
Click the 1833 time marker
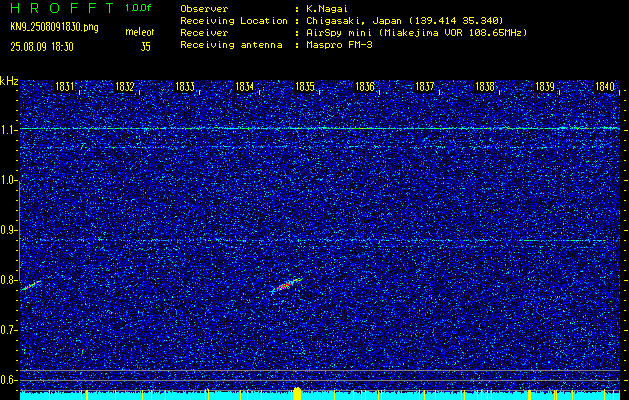[x=185, y=86]
